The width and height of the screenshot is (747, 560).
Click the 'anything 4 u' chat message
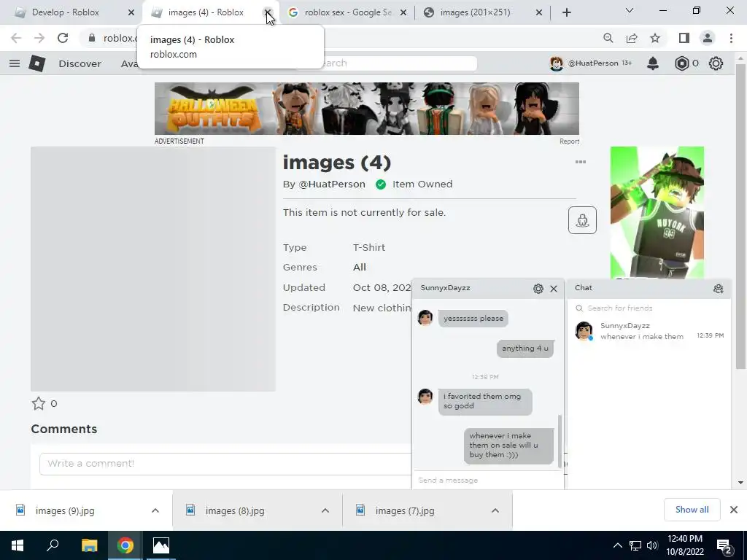525,349
